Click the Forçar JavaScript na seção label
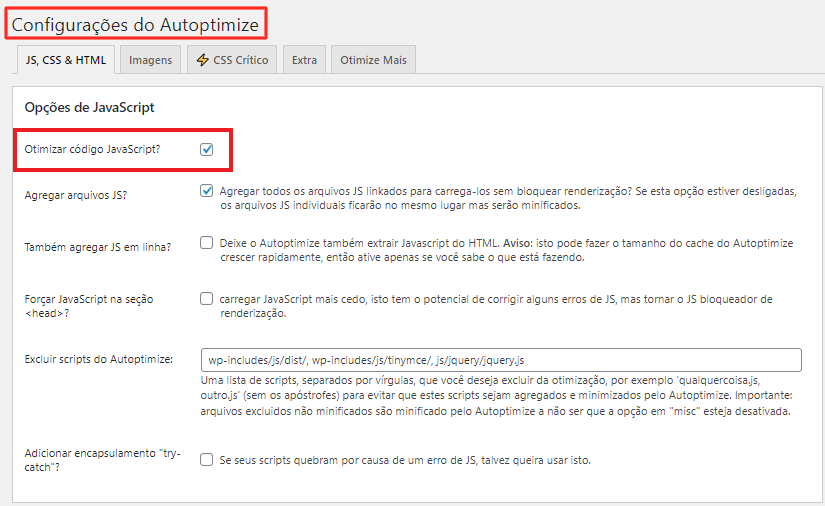825x506 pixels. pos(89,306)
